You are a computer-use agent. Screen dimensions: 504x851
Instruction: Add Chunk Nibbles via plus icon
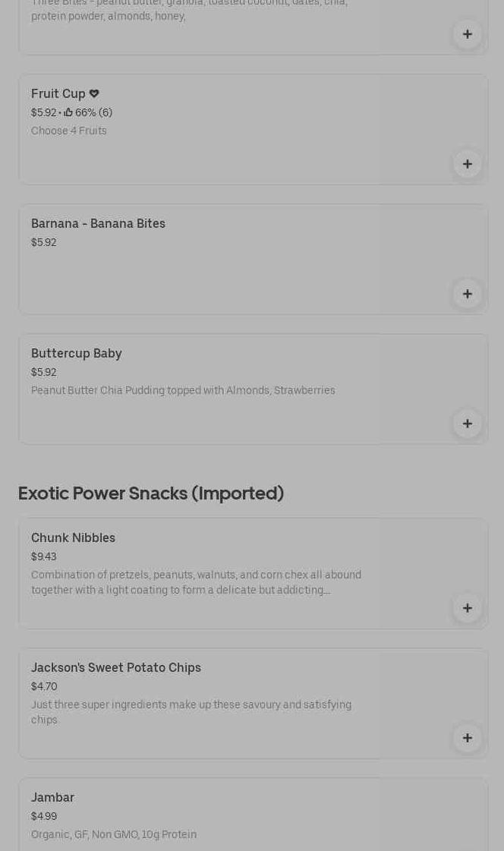tap(467, 608)
